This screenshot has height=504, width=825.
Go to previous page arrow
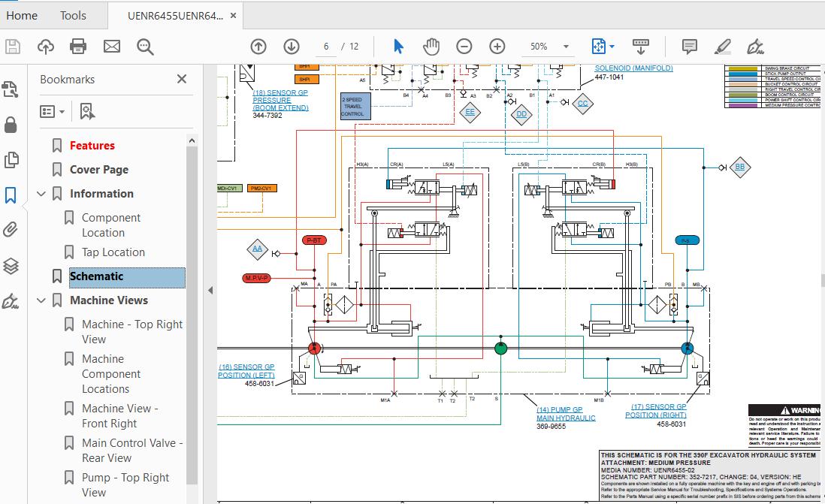[258, 47]
